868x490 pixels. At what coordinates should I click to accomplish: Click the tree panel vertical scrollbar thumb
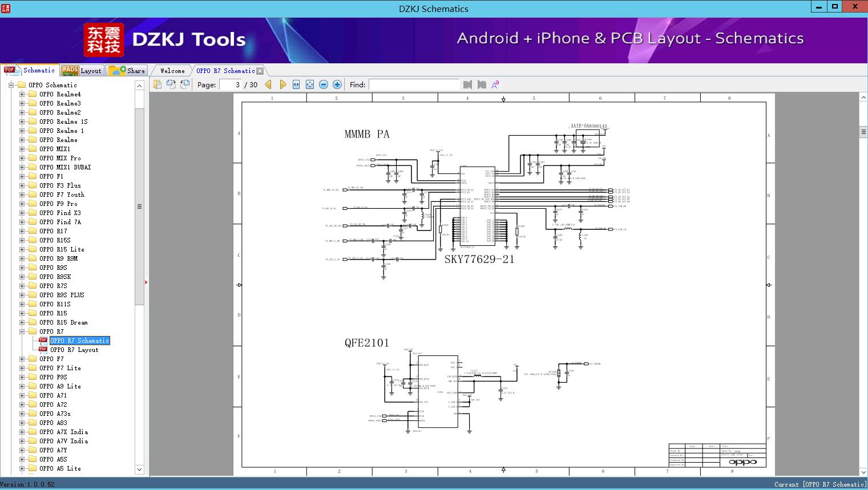click(x=139, y=206)
